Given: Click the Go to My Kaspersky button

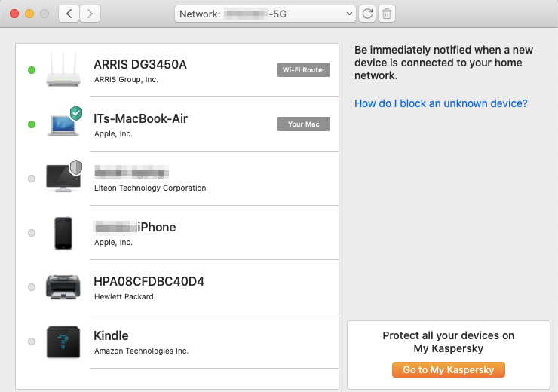Looking at the screenshot, I should (449, 370).
